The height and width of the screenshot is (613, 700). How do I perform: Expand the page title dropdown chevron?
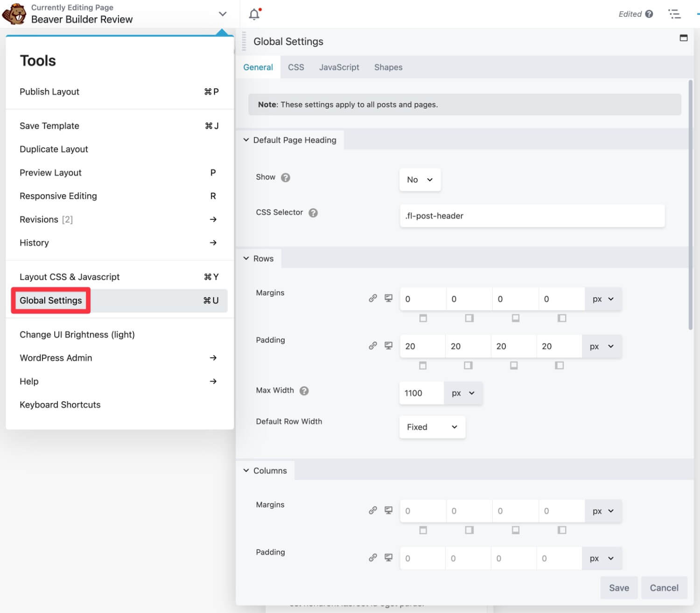pyautogui.click(x=223, y=14)
